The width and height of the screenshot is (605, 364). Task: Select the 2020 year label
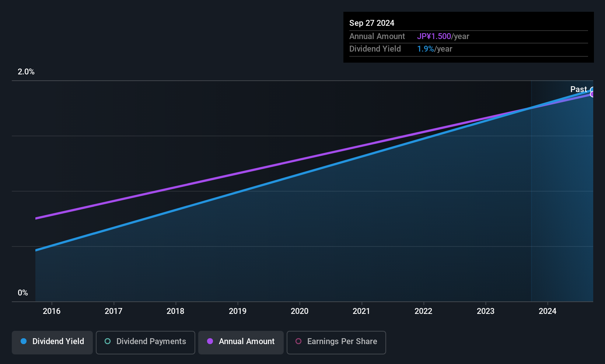[x=300, y=311]
